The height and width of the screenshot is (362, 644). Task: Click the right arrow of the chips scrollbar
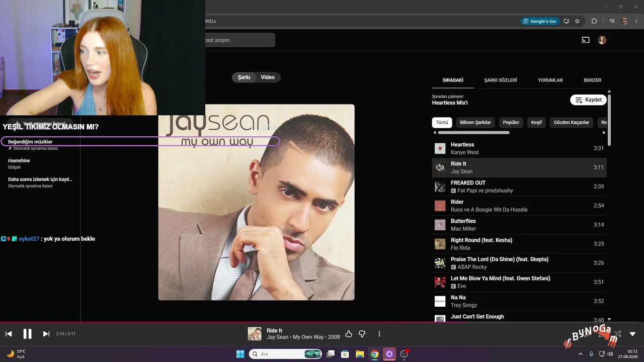coord(604,133)
